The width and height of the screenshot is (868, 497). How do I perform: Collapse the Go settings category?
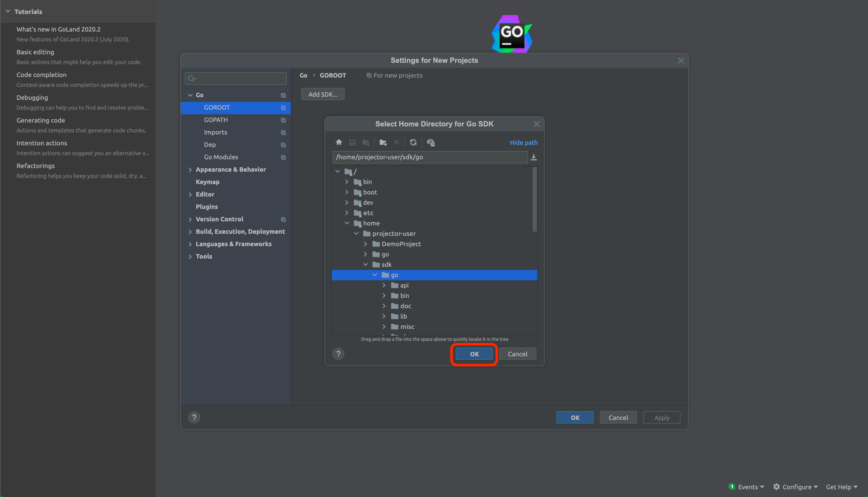click(x=190, y=95)
